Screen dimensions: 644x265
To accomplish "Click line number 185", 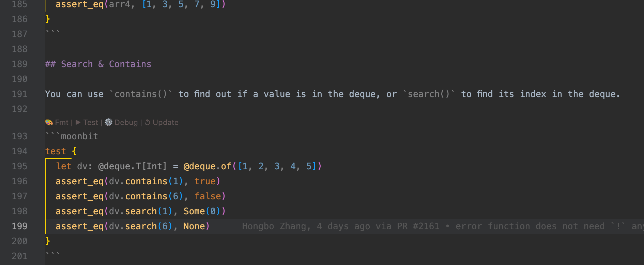I will pyautogui.click(x=19, y=4).
